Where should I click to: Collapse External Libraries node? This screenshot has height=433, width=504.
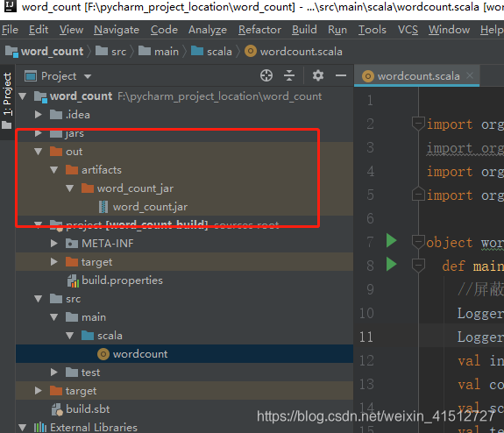point(23,428)
